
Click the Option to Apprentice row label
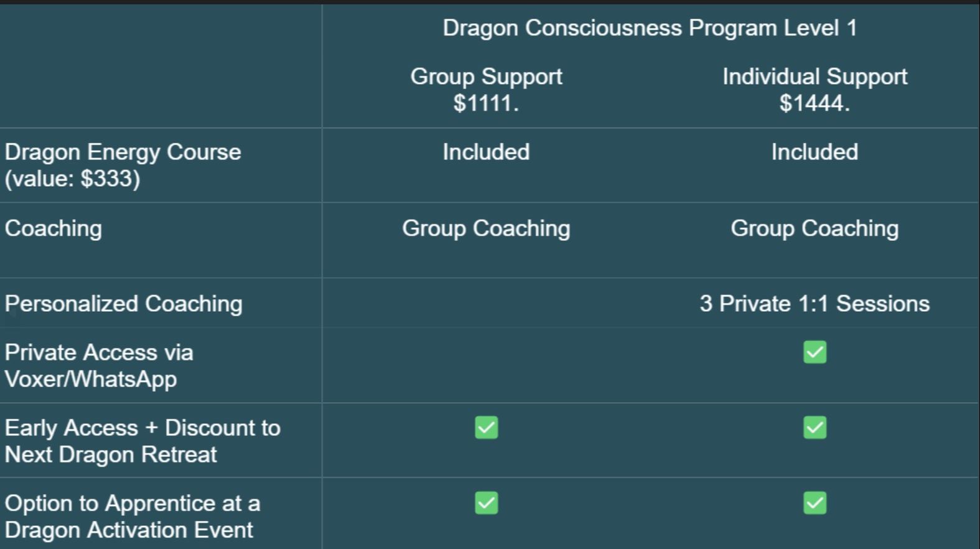click(132, 516)
